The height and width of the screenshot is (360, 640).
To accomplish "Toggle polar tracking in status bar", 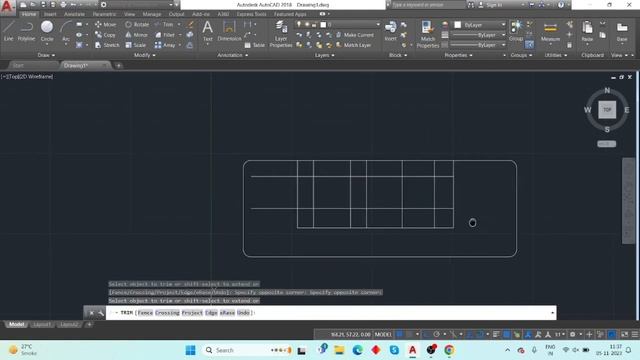I will [x=436, y=334].
